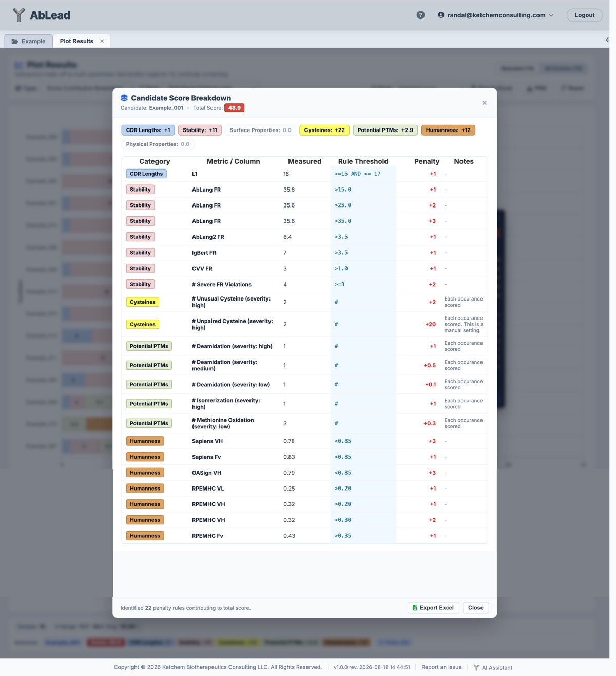
Task: Click the Physical Properties 0.0 chip
Action: click(158, 144)
